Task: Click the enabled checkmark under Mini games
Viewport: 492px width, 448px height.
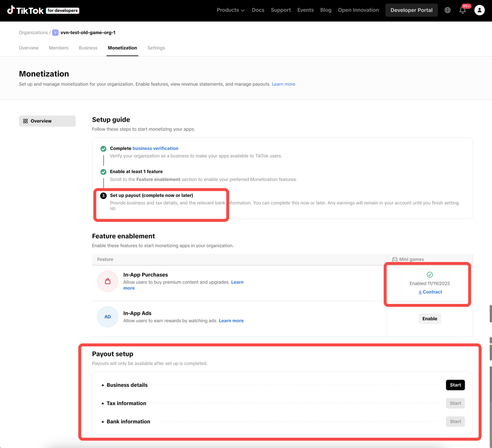Action: tap(430, 275)
